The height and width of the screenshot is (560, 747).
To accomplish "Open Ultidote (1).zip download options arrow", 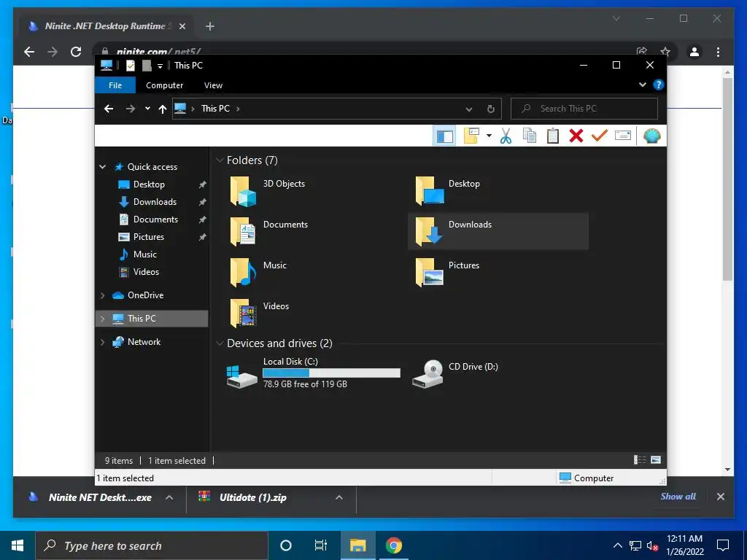I will [x=339, y=497].
